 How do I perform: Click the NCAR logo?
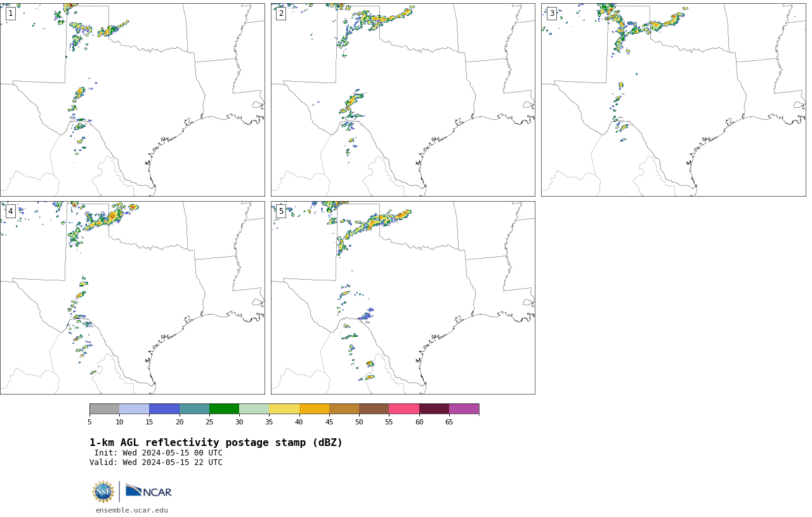tap(148, 491)
